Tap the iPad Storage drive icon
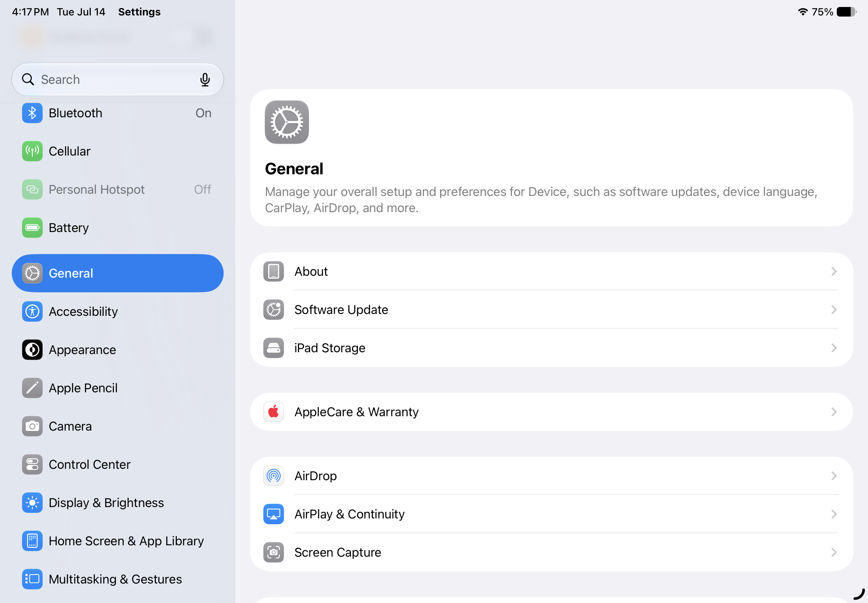 [274, 347]
